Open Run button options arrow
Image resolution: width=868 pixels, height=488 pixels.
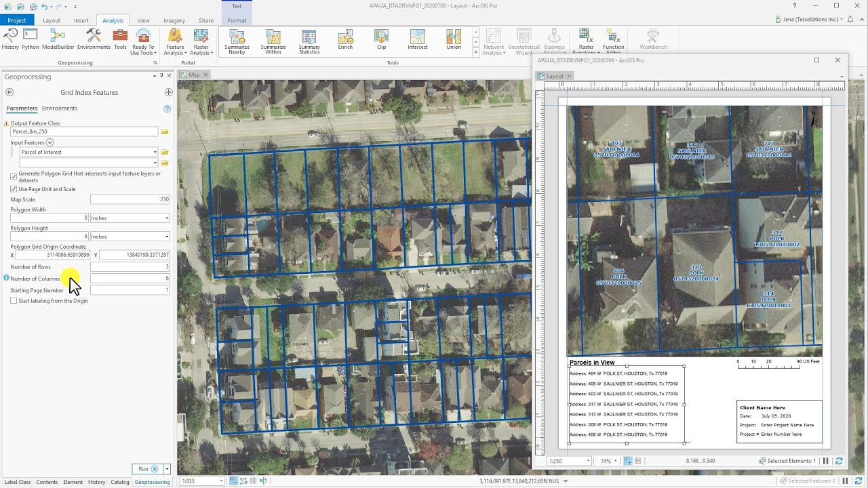pos(166,469)
